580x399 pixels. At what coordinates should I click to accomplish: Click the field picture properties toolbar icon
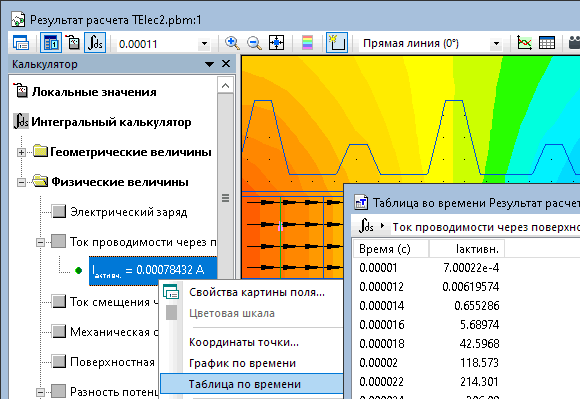21,43
